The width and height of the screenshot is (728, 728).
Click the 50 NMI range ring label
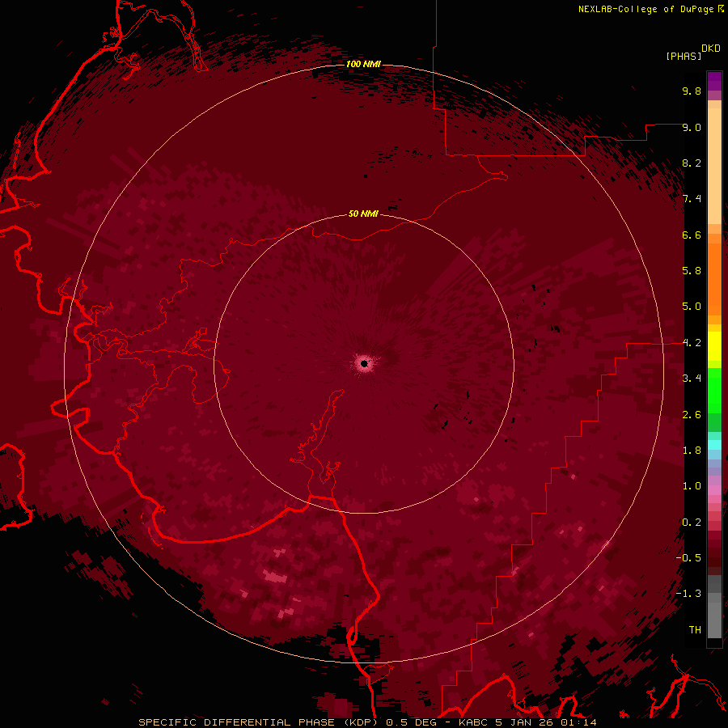pos(363,214)
